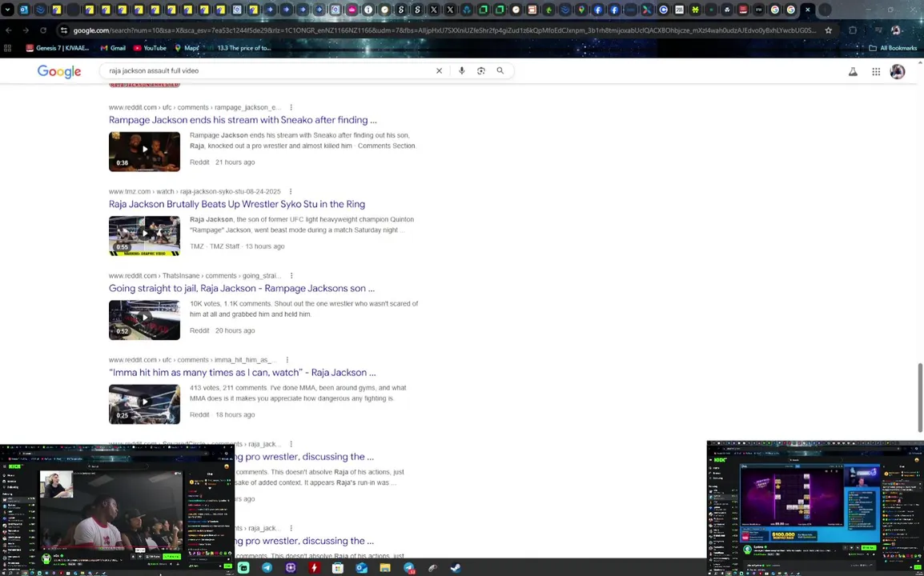View site information icon in address bar
The image size is (924, 576).
point(63,30)
